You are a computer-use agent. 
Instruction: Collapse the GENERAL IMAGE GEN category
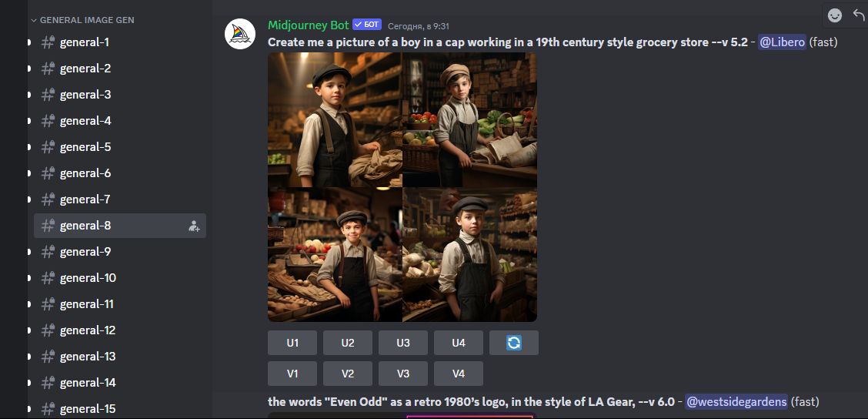(x=82, y=20)
